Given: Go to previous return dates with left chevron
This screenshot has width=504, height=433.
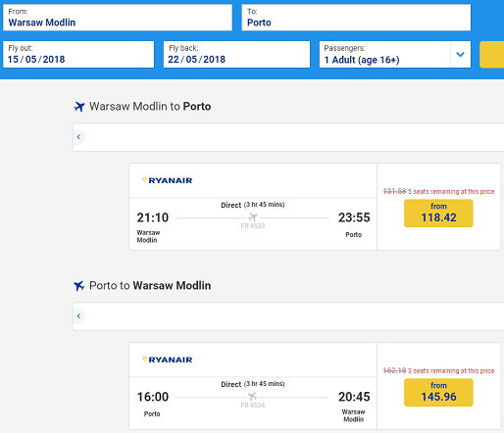Looking at the screenshot, I should coord(78,316).
